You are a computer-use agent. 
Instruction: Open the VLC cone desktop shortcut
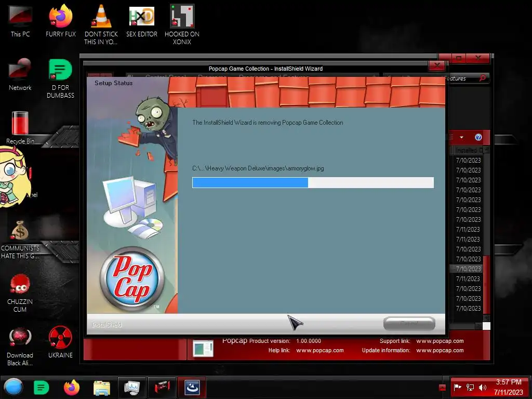tap(101, 24)
